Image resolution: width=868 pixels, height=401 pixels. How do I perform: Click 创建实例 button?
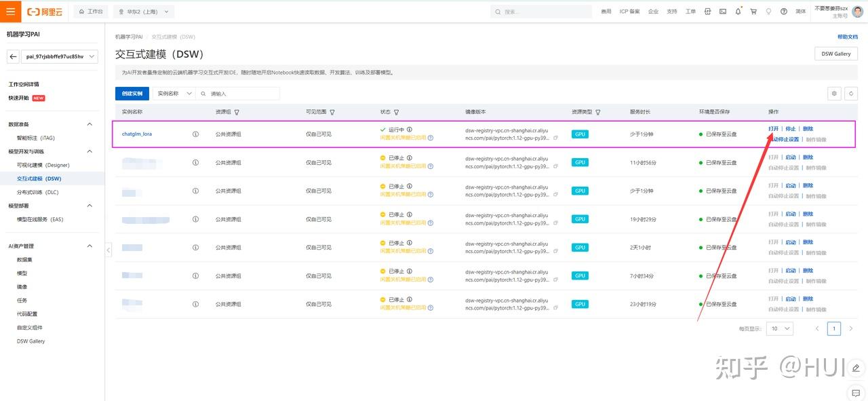(132, 94)
